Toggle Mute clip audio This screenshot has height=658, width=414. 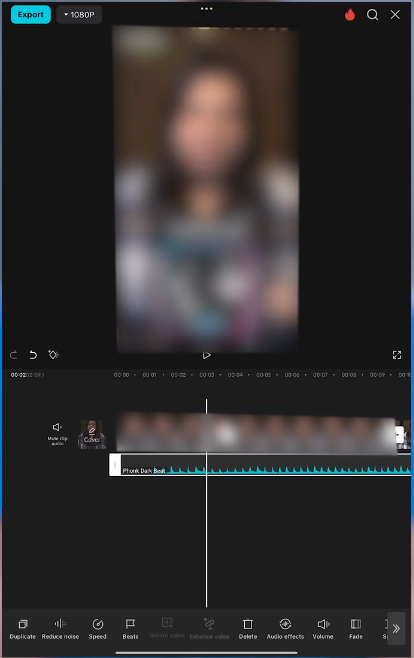click(57, 433)
